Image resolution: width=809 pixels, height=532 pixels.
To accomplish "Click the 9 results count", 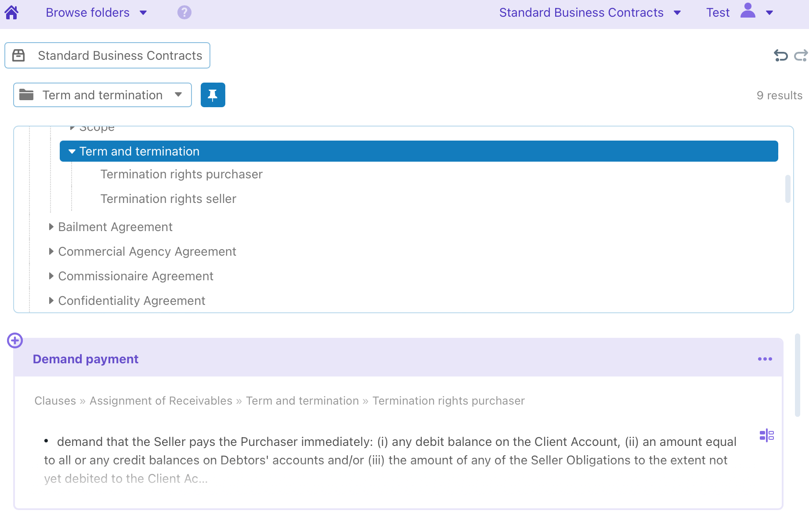I will (780, 95).
